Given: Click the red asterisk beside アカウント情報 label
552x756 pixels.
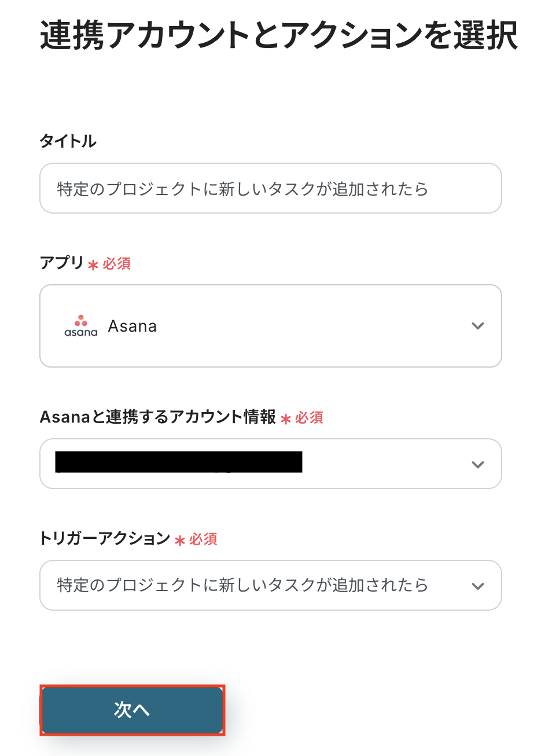Looking at the screenshot, I should tap(286, 419).
